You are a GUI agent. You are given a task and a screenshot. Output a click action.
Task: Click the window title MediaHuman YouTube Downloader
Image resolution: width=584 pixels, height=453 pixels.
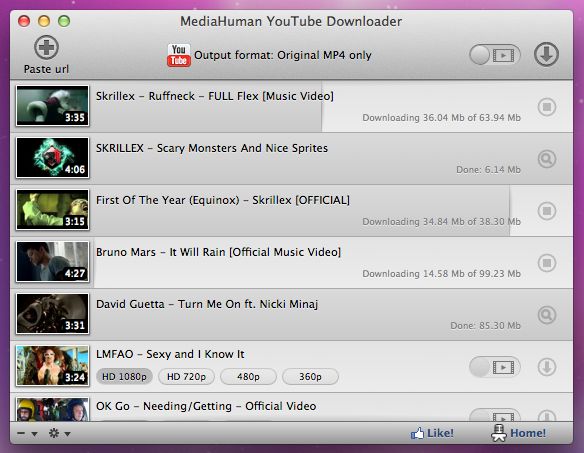click(x=291, y=21)
